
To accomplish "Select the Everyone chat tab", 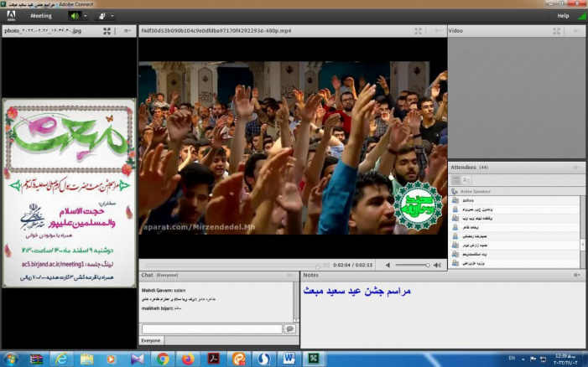I will 152,340.
